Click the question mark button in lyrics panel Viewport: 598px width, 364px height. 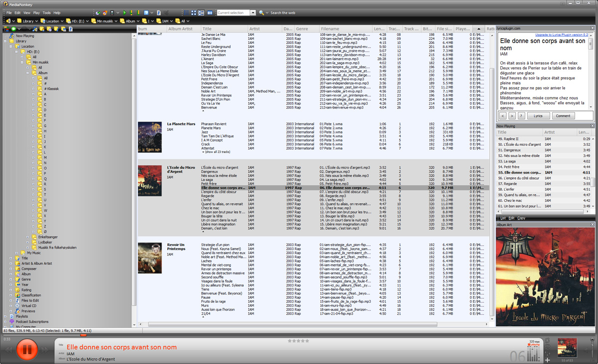[521, 116]
